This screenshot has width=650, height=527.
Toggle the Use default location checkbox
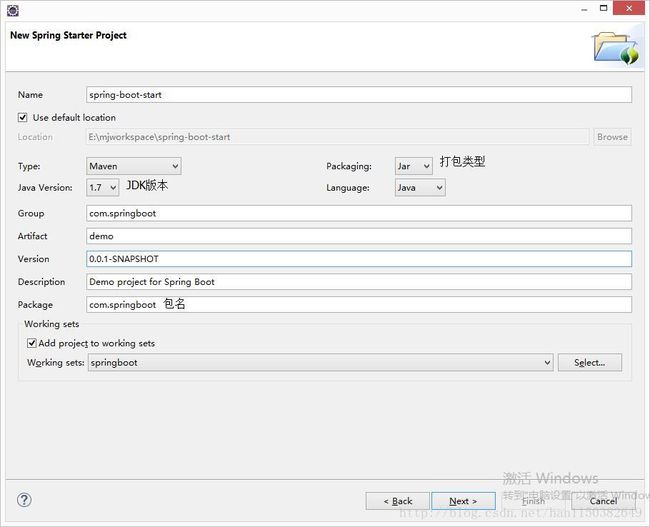click(x=22, y=117)
